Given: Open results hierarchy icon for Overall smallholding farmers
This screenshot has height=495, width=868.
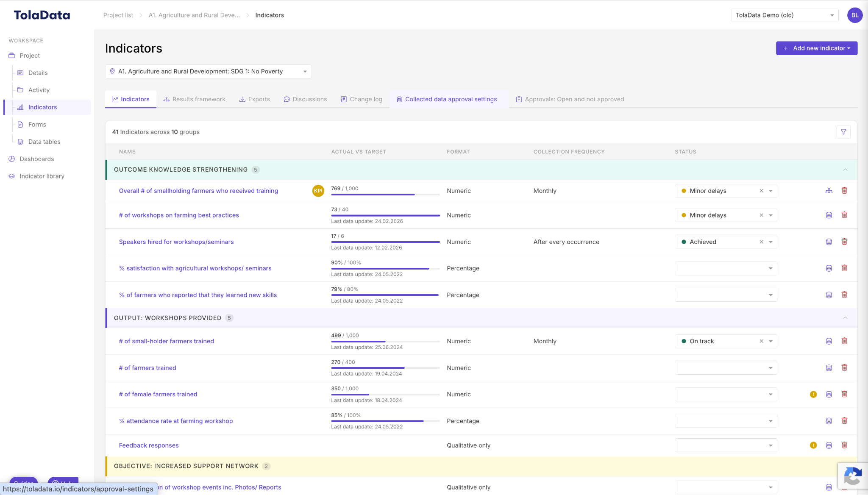Looking at the screenshot, I should (829, 191).
